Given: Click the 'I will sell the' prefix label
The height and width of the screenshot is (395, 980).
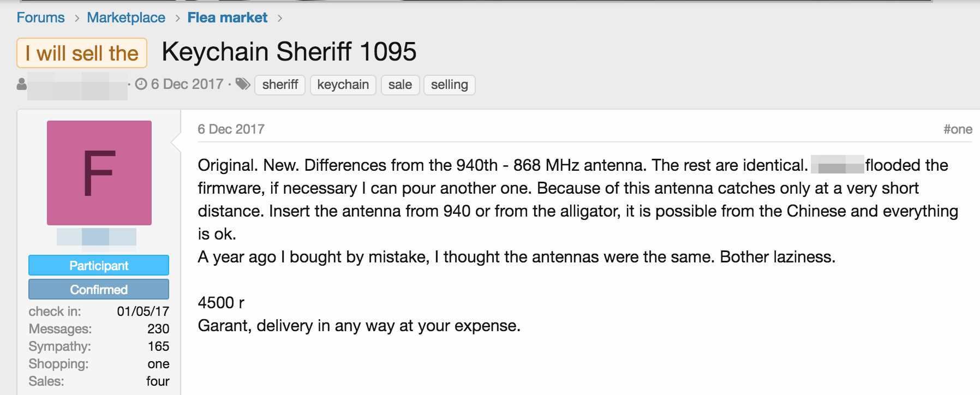Looking at the screenshot, I should click(x=82, y=53).
